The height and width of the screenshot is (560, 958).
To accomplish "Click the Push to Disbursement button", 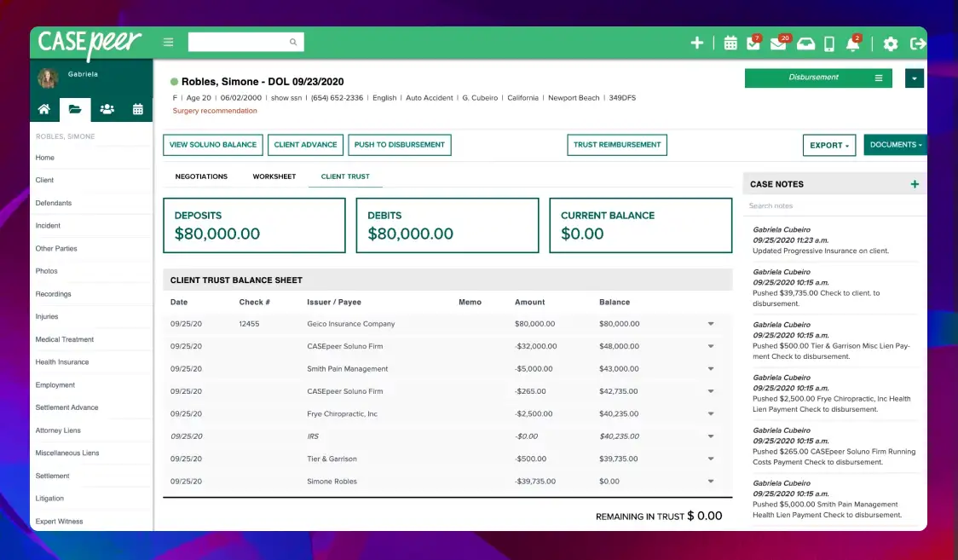I will pos(399,145).
